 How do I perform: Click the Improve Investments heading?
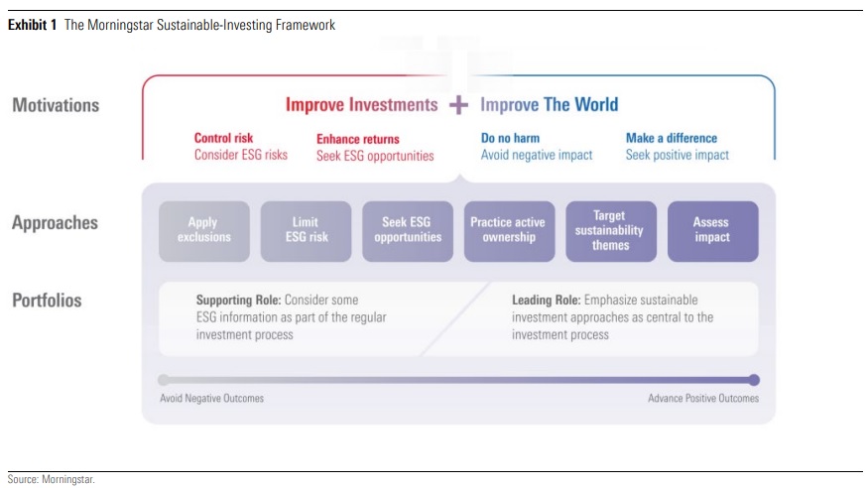(x=361, y=105)
